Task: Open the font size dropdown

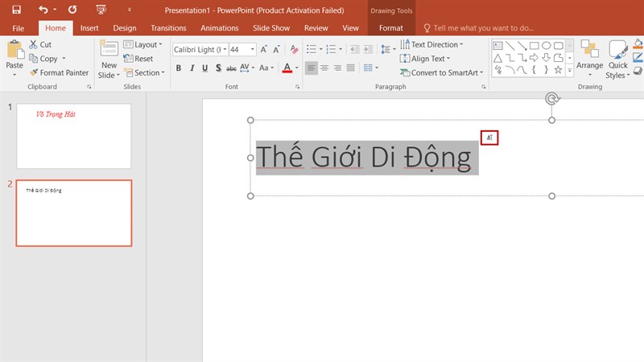Action: point(253,50)
